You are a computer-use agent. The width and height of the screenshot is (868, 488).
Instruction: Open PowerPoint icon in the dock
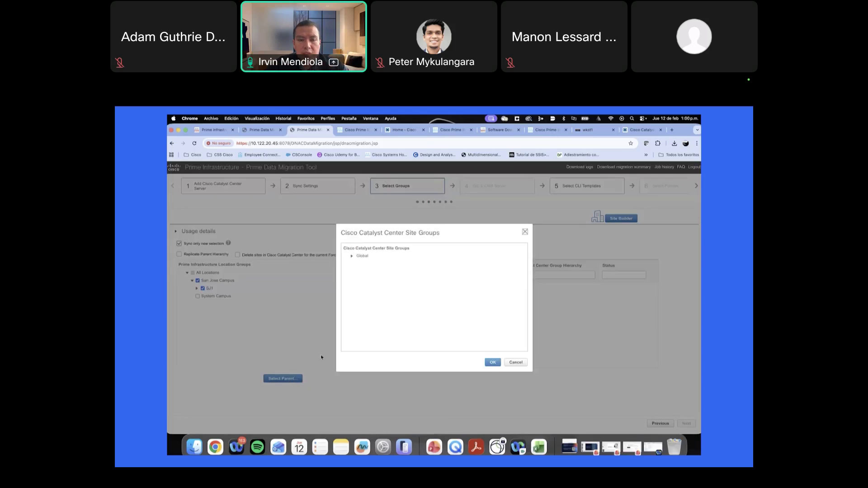(x=434, y=447)
